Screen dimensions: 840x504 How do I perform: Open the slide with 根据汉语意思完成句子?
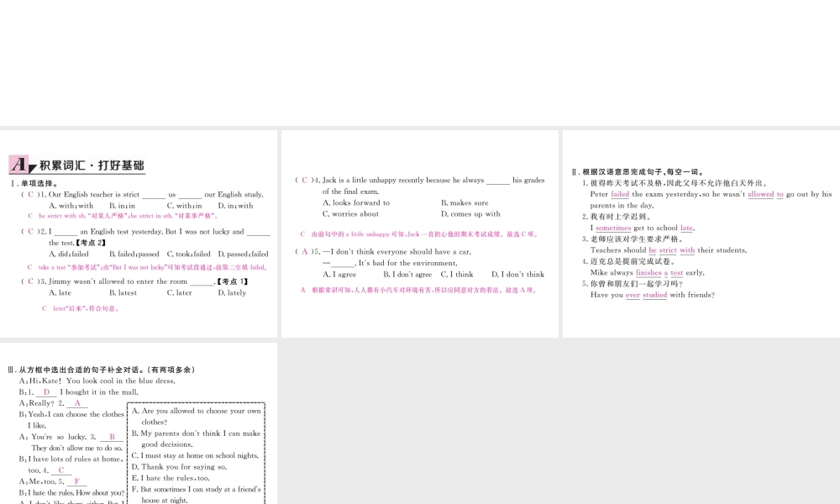pos(701,234)
